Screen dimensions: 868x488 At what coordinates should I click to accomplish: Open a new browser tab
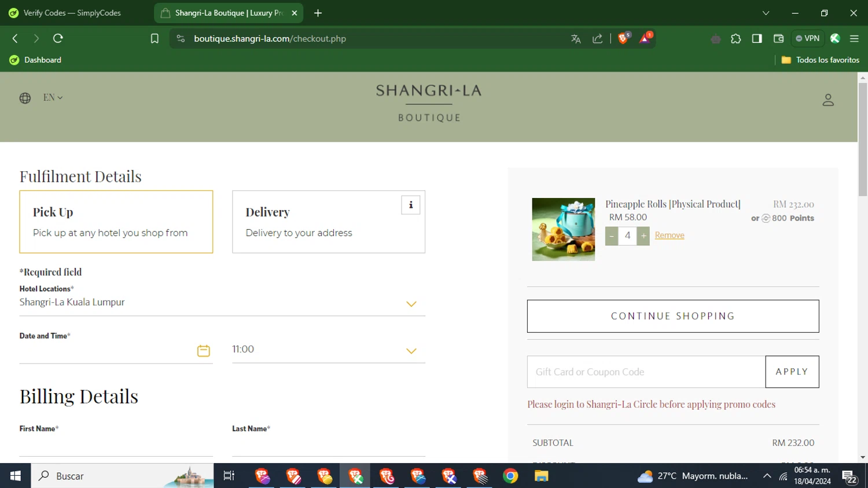click(x=318, y=13)
